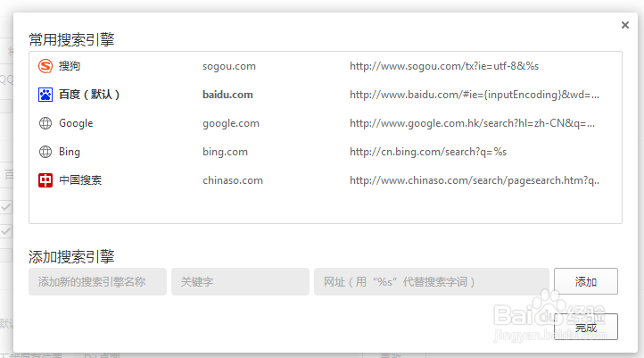Click the google.com keyword

coord(231,123)
